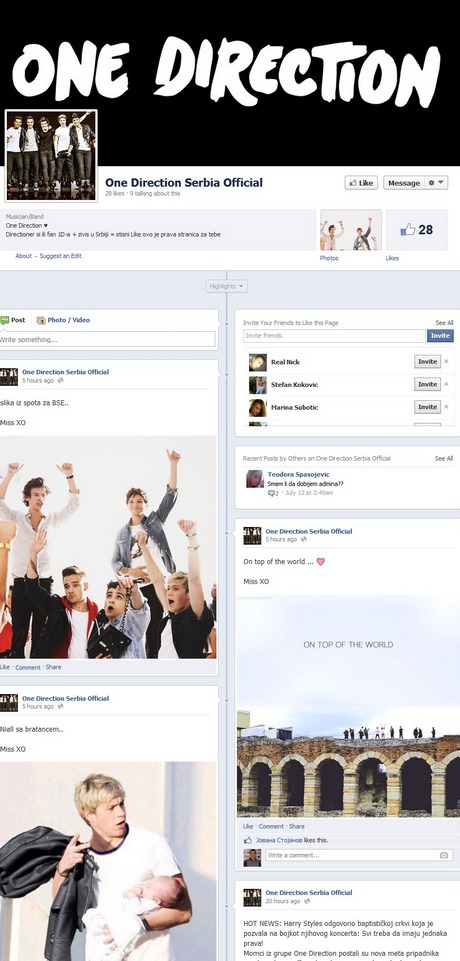Click page avatar on the HOT NEWS post
Image resolution: width=460 pixels, height=961 pixels.
(x=252, y=897)
